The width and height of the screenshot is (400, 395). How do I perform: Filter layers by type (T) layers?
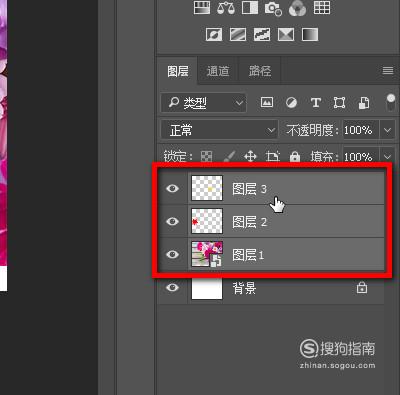click(x=315, y=102)
